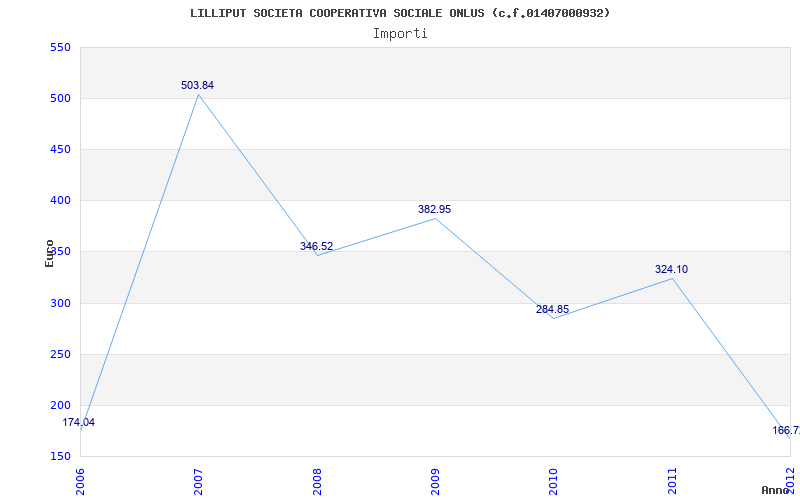
Task: Click the 'Euro' y-axis title
Action: click(49, 253)
